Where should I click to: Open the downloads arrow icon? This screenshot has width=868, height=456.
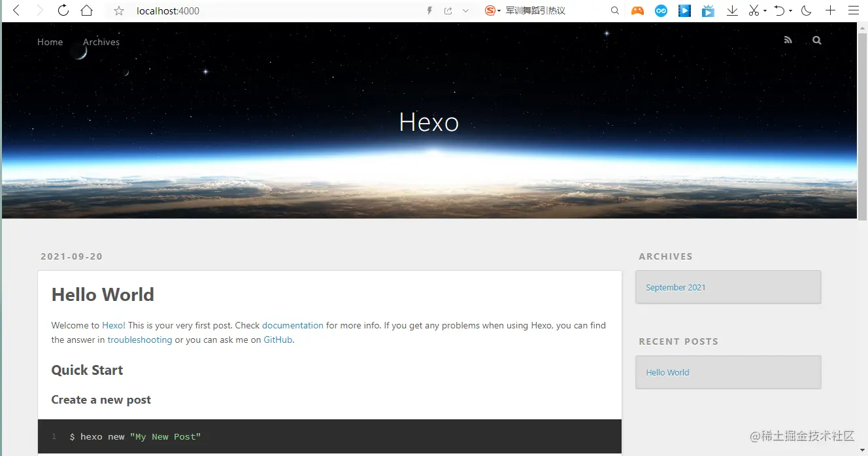pyautogui.click(x=733, y=10)
